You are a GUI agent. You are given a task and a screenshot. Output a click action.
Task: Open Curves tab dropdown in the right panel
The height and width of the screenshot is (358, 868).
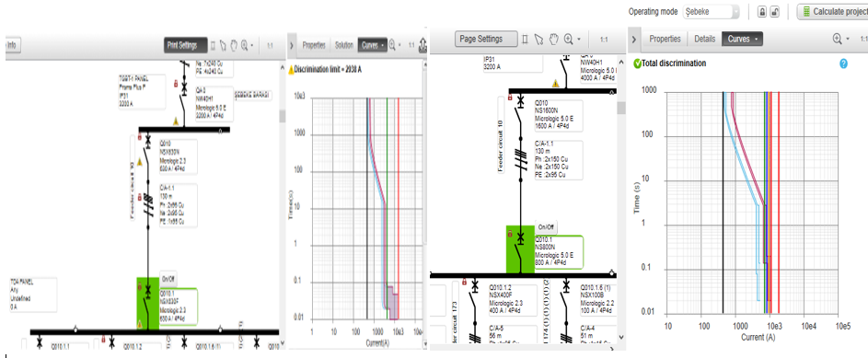[x=742, y=40]
